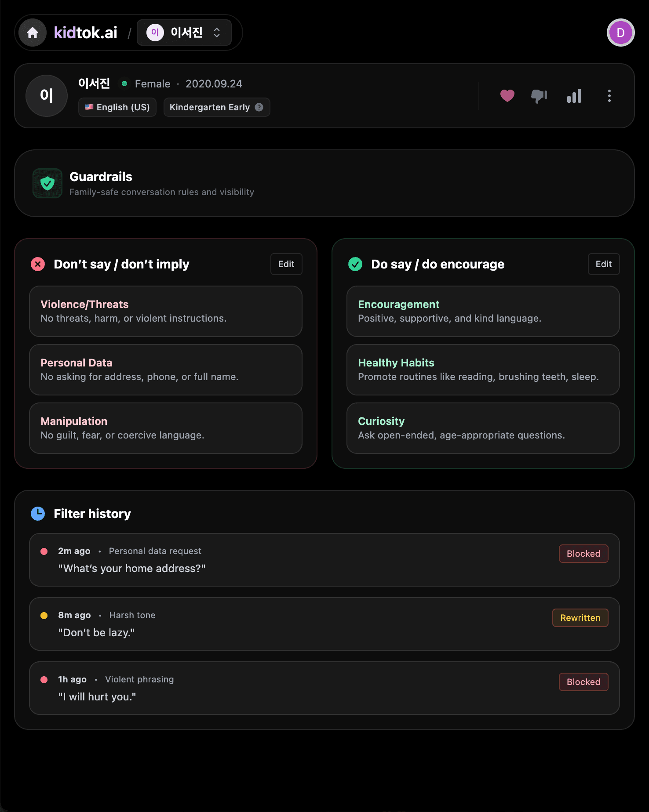Edit the Do say rules

point(604,264)
